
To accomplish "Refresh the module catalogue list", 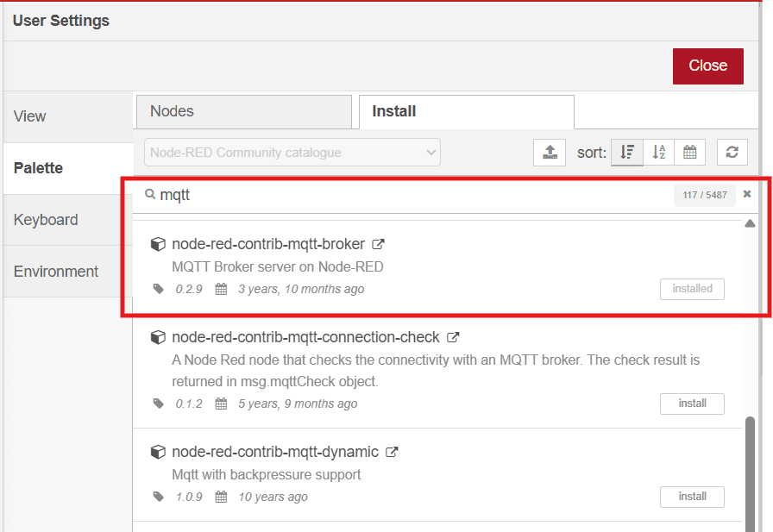I will tap(732, 153).
